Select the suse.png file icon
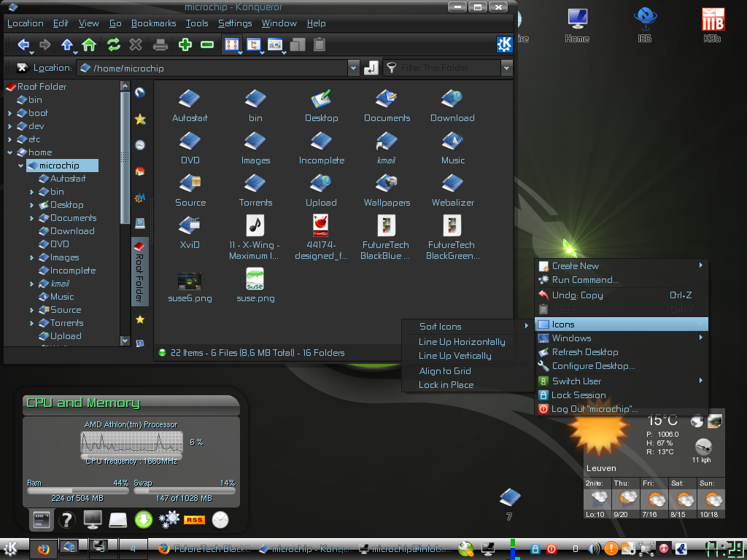 pos(255,285)
